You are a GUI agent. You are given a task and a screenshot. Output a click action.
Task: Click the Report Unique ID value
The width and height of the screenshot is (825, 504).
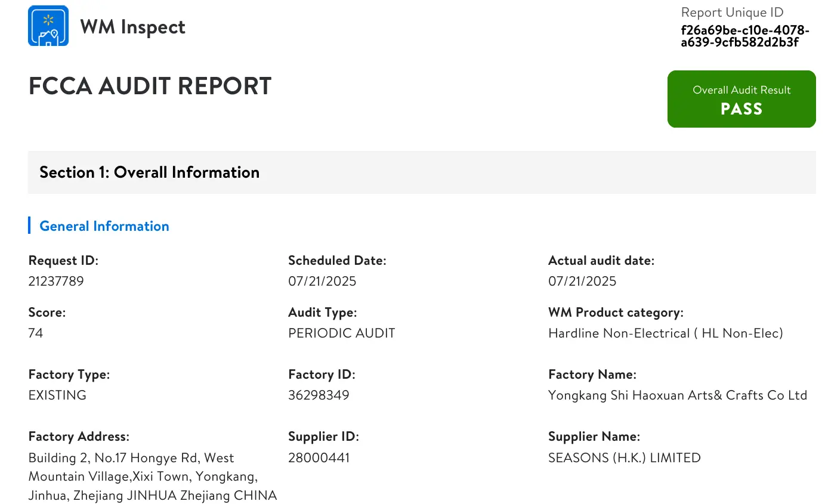[744, 36]
